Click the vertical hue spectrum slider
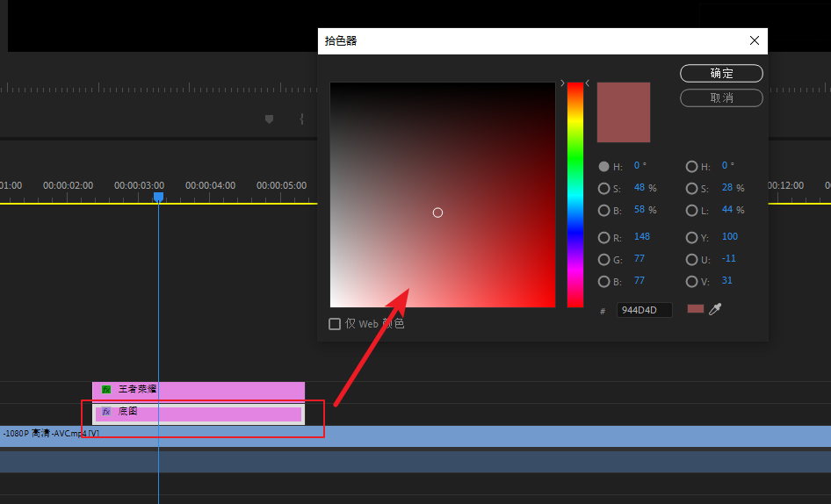The image size is (831, 504). click(574, 194)
